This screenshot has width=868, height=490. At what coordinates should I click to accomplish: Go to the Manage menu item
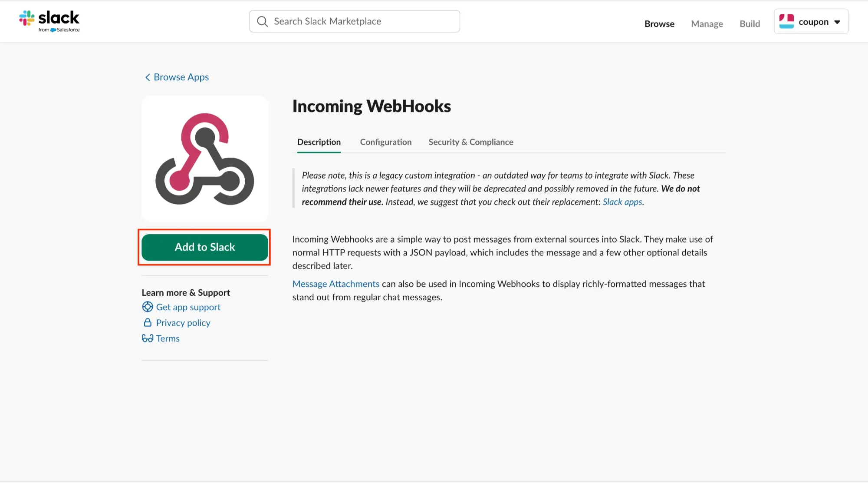(707, 24)
